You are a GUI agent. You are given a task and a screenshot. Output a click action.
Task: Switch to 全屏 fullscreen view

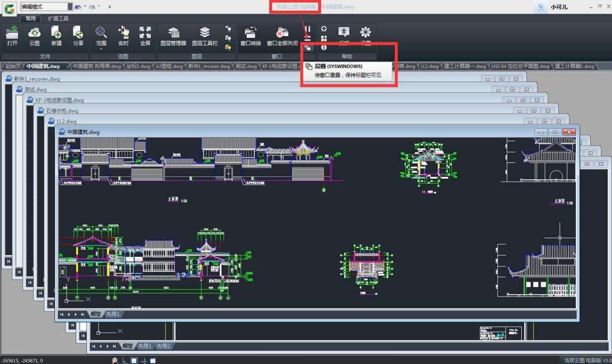pos(145,36)
